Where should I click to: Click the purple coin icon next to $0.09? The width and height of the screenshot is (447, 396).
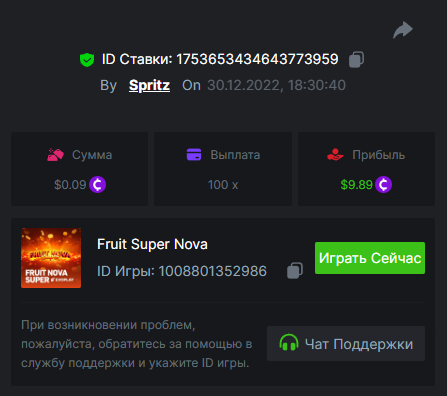click(x=97, y=184)
